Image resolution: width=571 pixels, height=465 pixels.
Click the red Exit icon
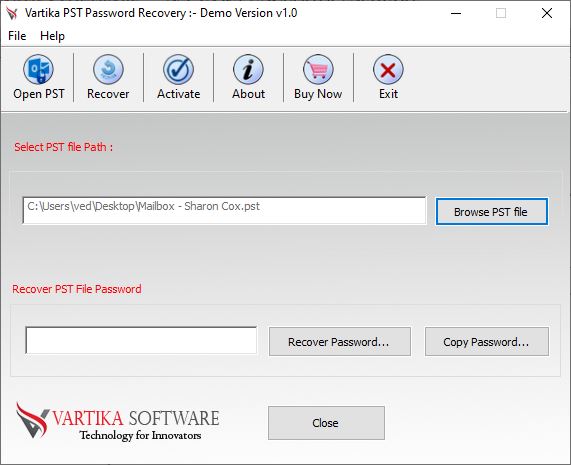point(388,69)
